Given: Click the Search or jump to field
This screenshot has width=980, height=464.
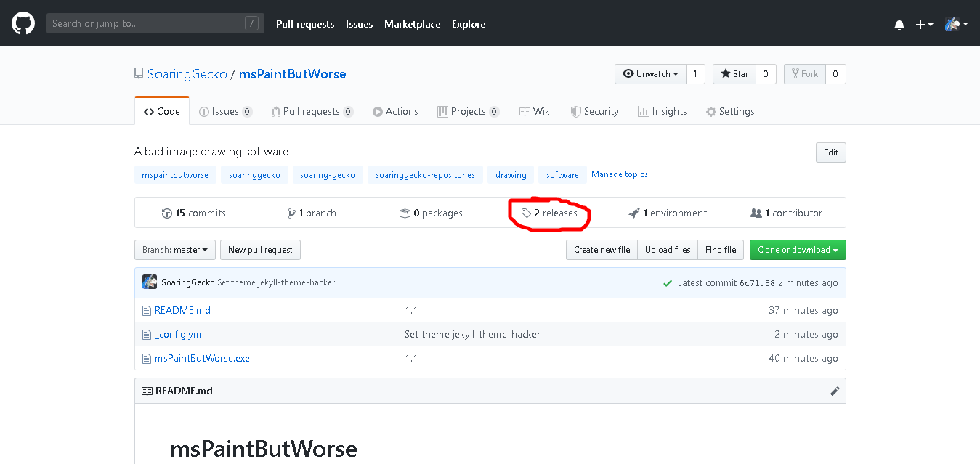Looking at the screenshot, I should click(155, 23).
